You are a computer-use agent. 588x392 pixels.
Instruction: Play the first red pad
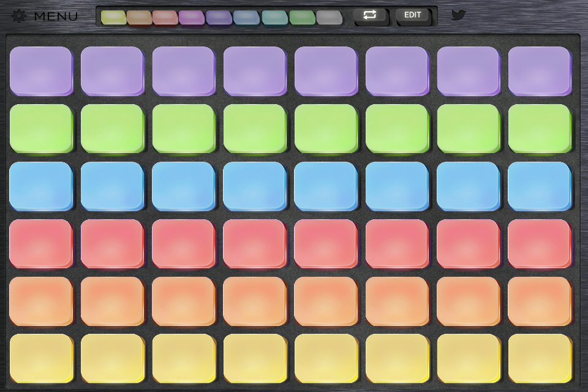click(x=41, y=244)
